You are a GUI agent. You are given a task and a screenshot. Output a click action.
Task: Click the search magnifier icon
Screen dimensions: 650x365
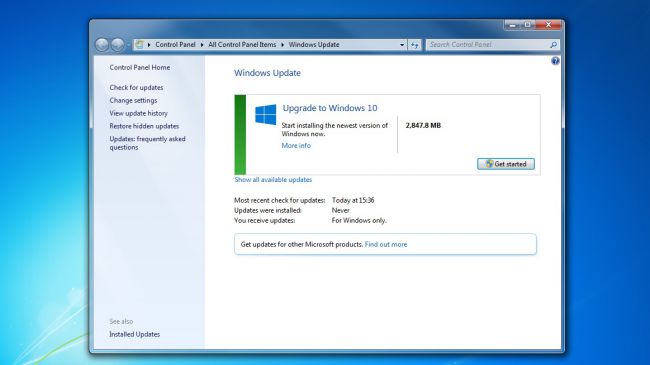(x=553, y=44)
